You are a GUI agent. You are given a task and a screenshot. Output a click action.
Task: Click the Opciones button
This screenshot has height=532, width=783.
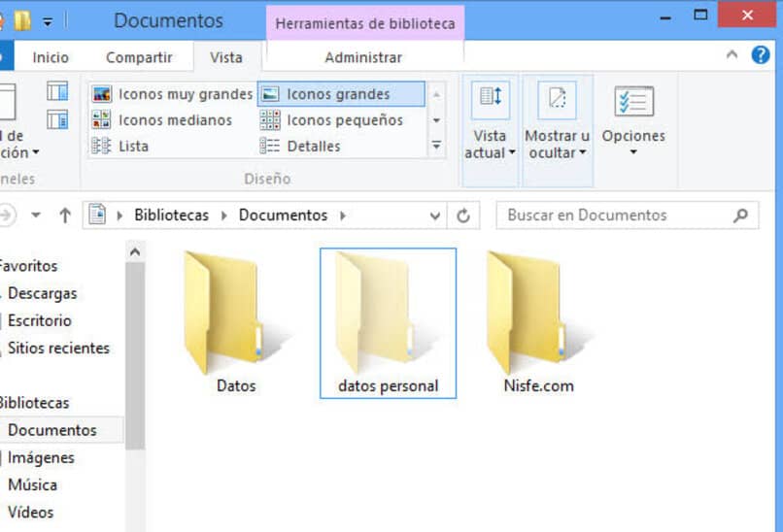[633, 121]
